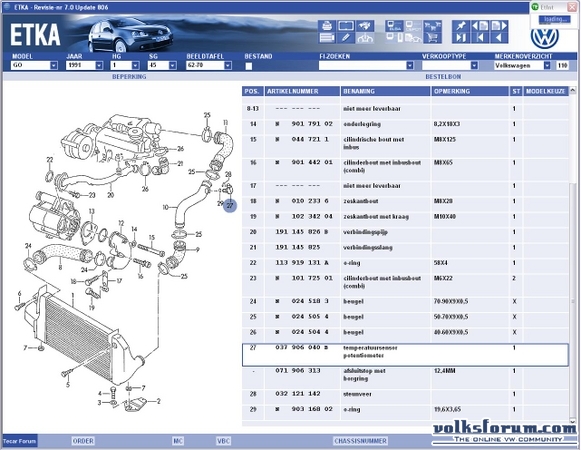Open the HG dropdown
Image resolution: width=581 pixels, height=450 pixels.
135,65
